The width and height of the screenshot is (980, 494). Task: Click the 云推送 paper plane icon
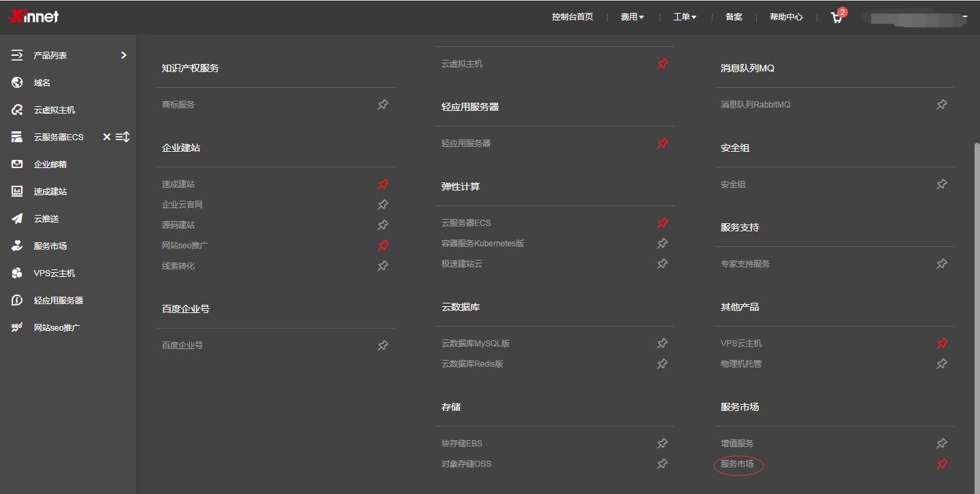tap(17, 218)
